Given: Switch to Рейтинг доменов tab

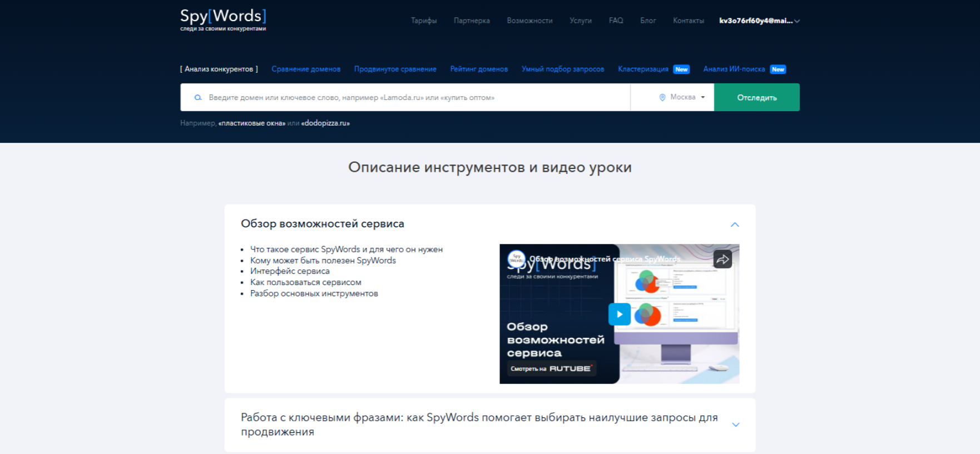Looking at the screenshot, I should (x=479, y=69).
